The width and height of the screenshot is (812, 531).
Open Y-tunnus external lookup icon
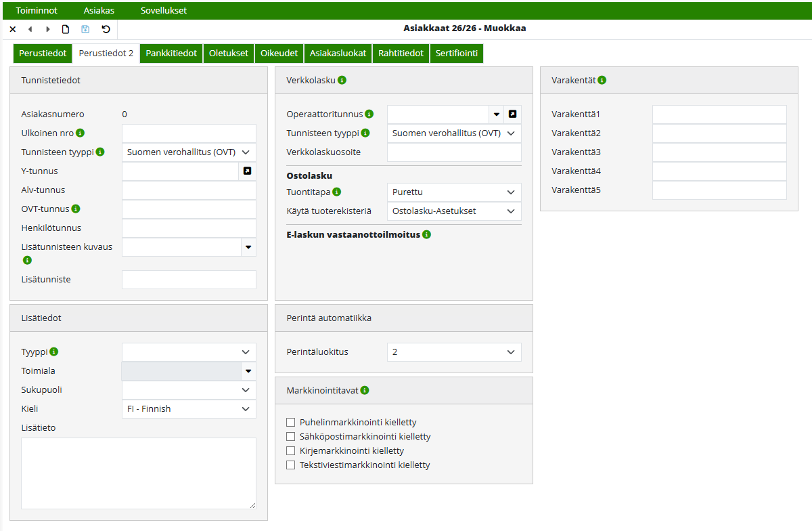[x=247, y=171]
